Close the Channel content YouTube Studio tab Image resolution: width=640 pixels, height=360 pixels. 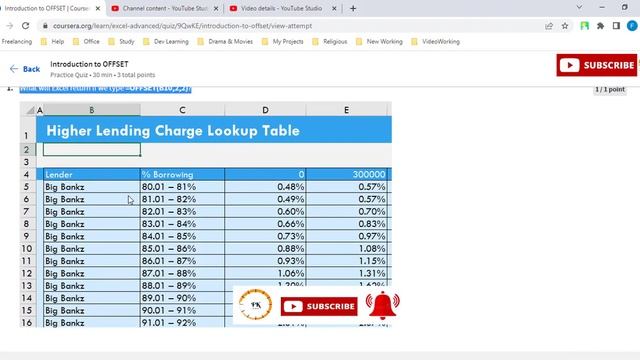pyautogui.click(x=216, y=8)
